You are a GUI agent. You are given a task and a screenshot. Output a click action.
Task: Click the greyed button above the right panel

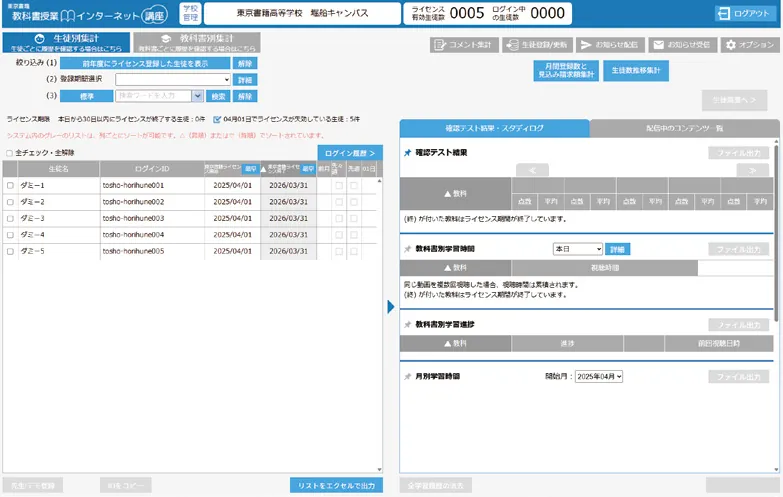pos(734,100)
